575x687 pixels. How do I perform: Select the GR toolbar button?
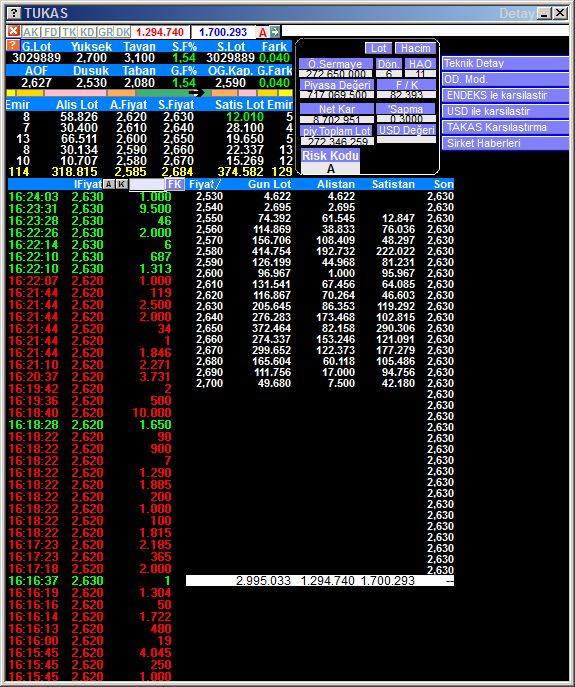click(x=105, y=32)
